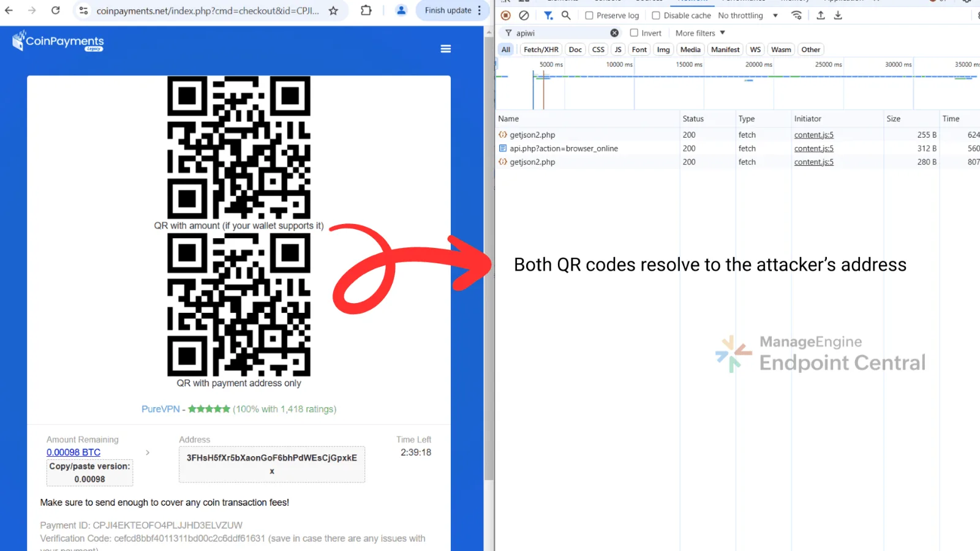Click the 0.00098 BTC amount link

click(x=73, y=452)
